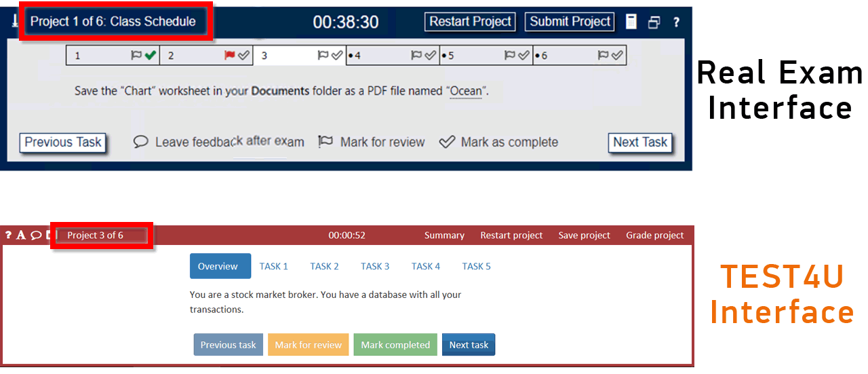Click the restore window icon in exam header
Image resolution: width=868 pixels, height=374 pixels.
click(654, 22)
